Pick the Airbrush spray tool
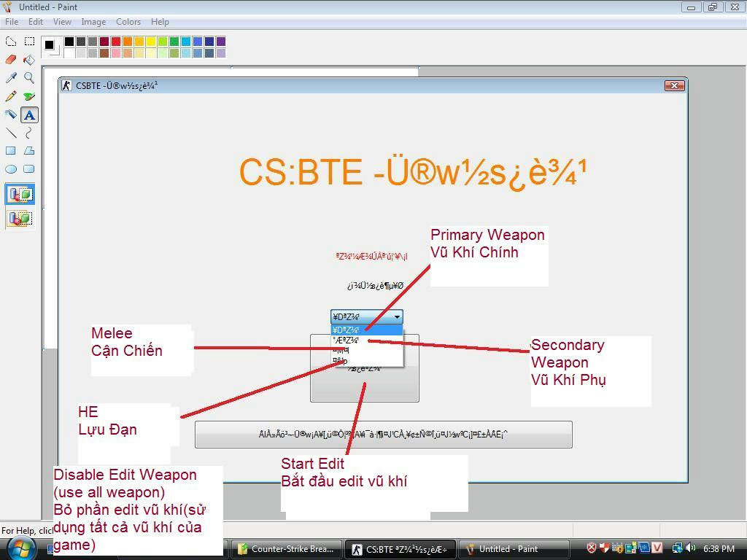The height and width of the screenshot is (560, 747). tap(10, 114)
